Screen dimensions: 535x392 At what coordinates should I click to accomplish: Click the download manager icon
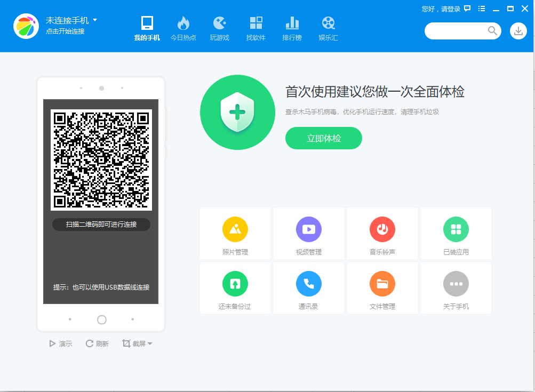tap(518, 31)
